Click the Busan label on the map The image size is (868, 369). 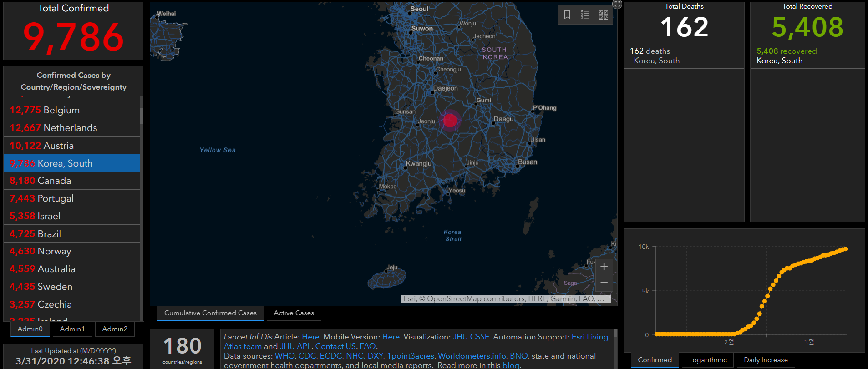point(528,162)
